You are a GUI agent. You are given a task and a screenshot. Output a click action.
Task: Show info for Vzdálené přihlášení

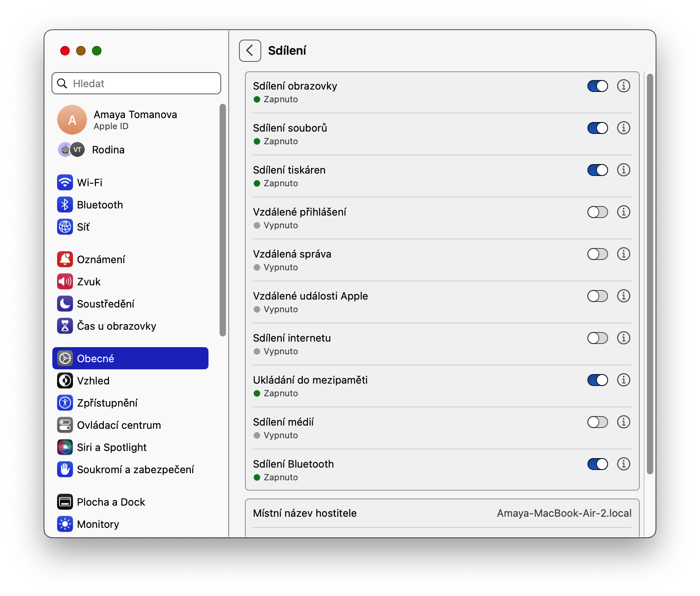623,212
